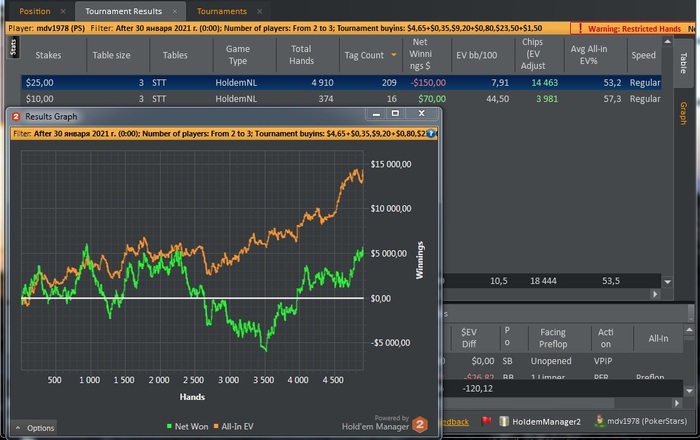This screenshot has width=700, height=440.
Task: Click scroll up arrow of results table
Action: tap(667, 42)
